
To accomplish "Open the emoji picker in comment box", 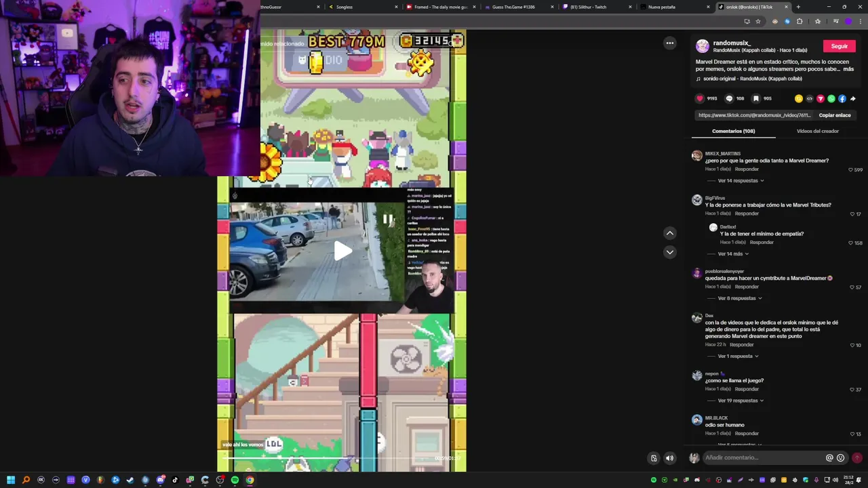I will pyautogui.click(x=841, y=457).
